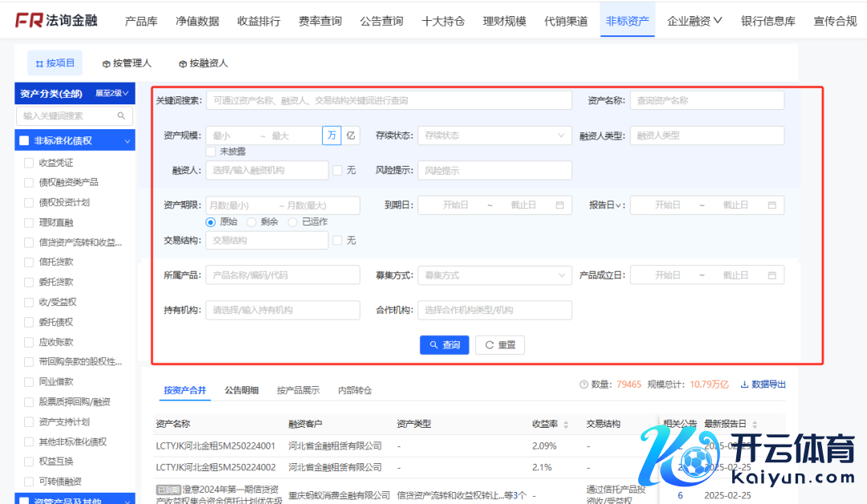This screenshot has width=867, height=504.
Task: Click the 查询 search button
Action: click(x=444, y=345)
